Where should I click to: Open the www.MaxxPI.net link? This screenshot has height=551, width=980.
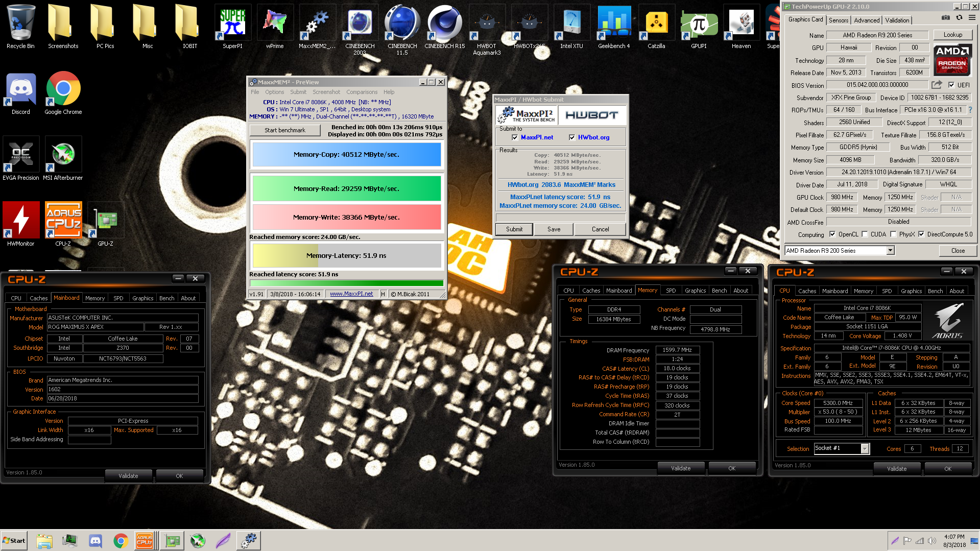[x=351, y=294]
